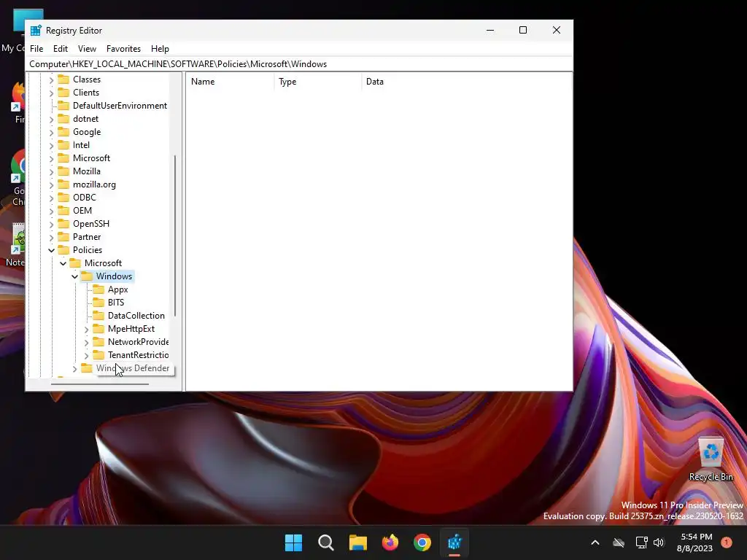
Task: Open the Windows Start menu
Action: pyautogui.click(x=293, y=542)
